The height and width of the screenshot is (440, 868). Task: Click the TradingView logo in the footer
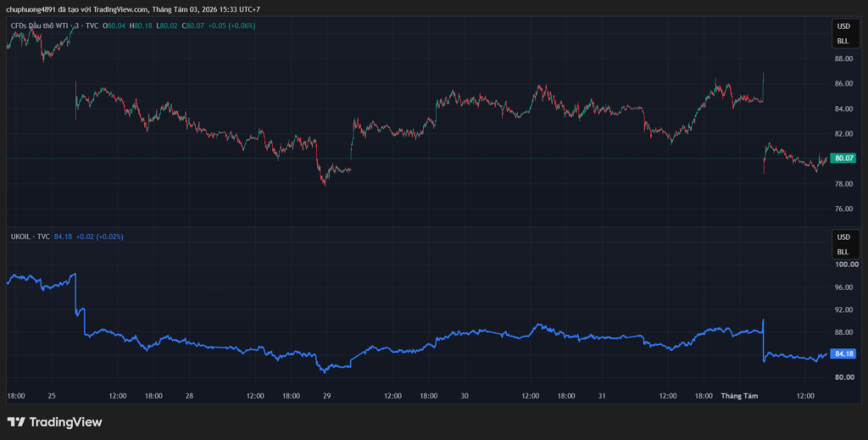point(54,421)
